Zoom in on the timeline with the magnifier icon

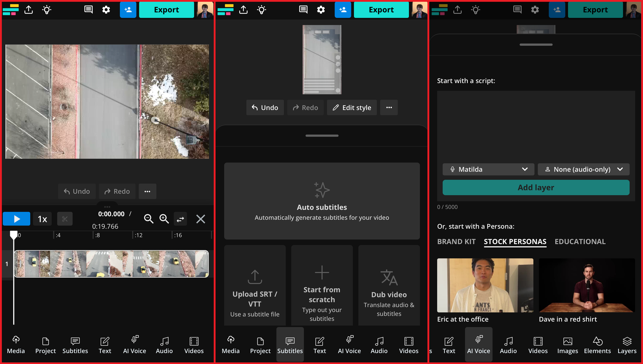pyautogui.click(x=164, y=219)
